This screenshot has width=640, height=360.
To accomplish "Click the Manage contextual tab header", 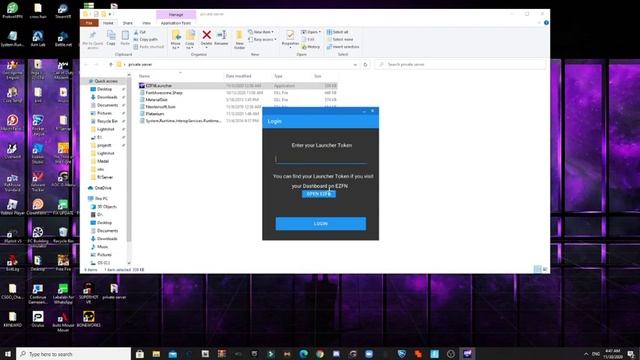I will click(176, 14).
